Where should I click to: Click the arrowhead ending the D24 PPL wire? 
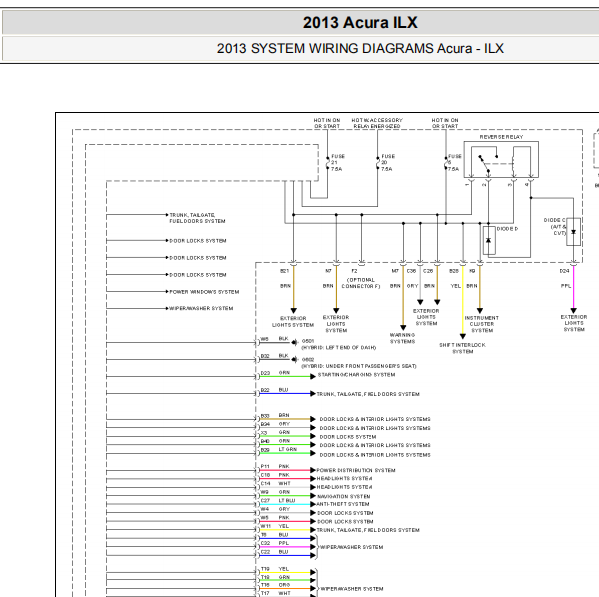click(573, 311)
